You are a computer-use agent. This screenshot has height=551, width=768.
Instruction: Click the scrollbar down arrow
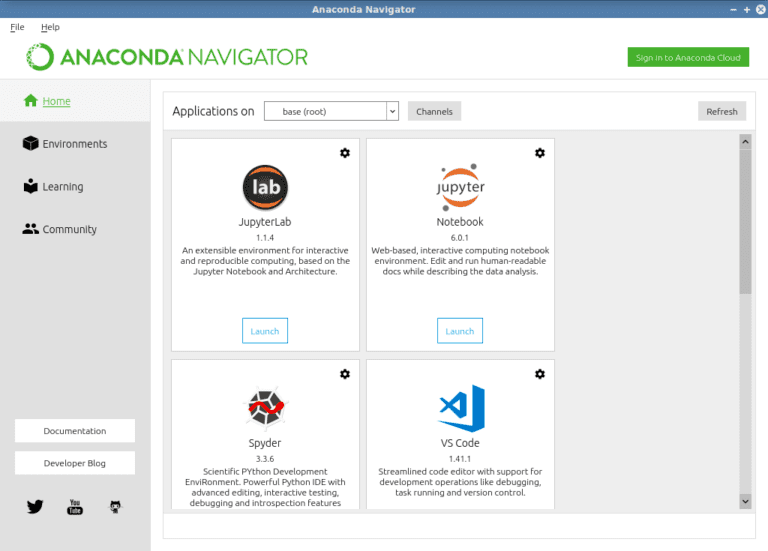point(745,501)
